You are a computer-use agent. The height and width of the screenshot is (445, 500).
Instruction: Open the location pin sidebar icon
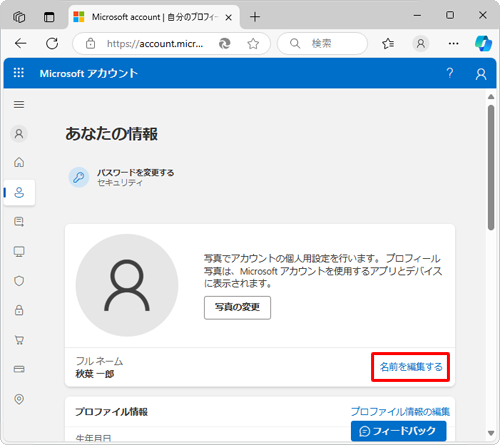[19, 399]
